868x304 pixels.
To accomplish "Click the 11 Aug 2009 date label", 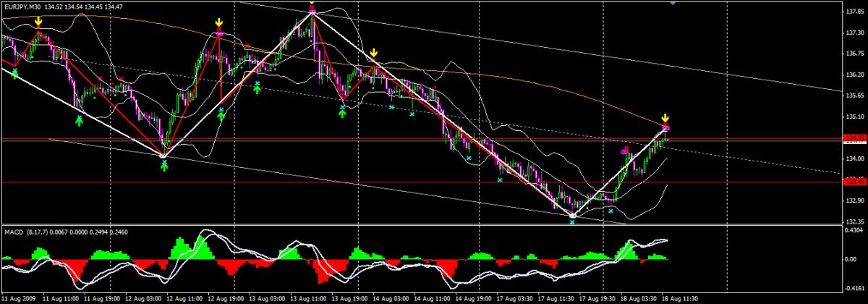I will (x=18, y=297).
